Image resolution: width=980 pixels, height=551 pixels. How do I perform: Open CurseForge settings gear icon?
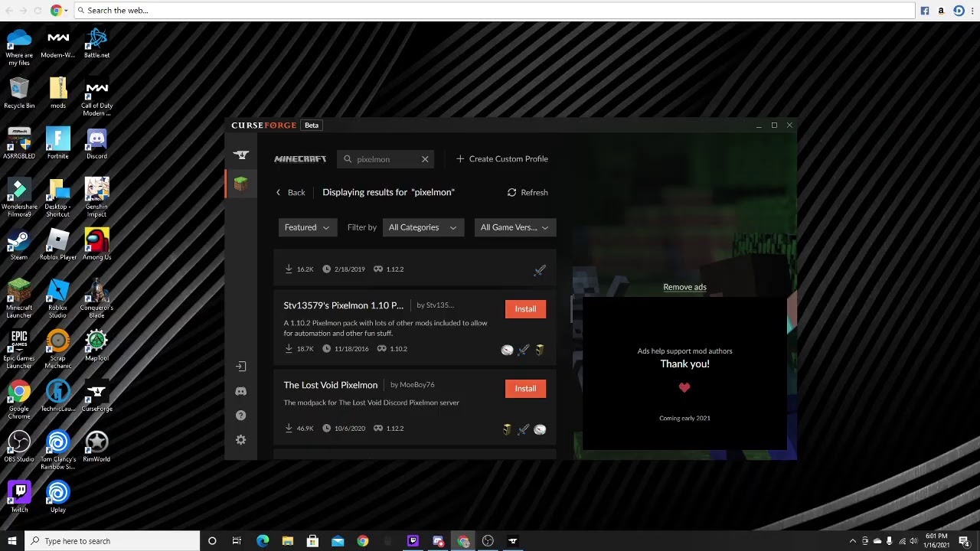click(241, 440)
